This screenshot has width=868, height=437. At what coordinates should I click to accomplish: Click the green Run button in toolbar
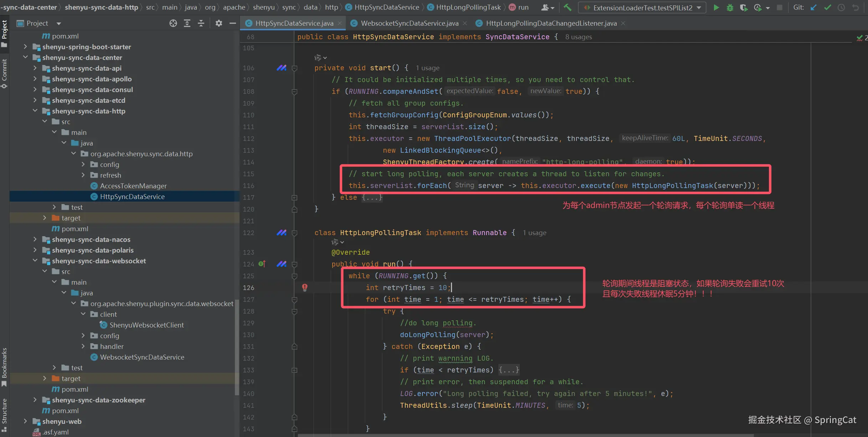(716, 7)
